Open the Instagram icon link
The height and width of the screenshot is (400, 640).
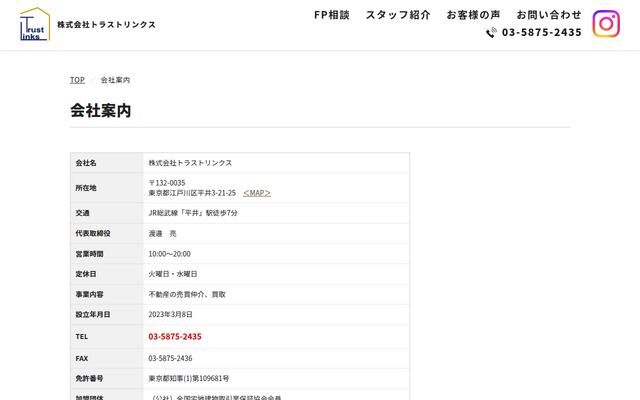[x=606, y=24]
